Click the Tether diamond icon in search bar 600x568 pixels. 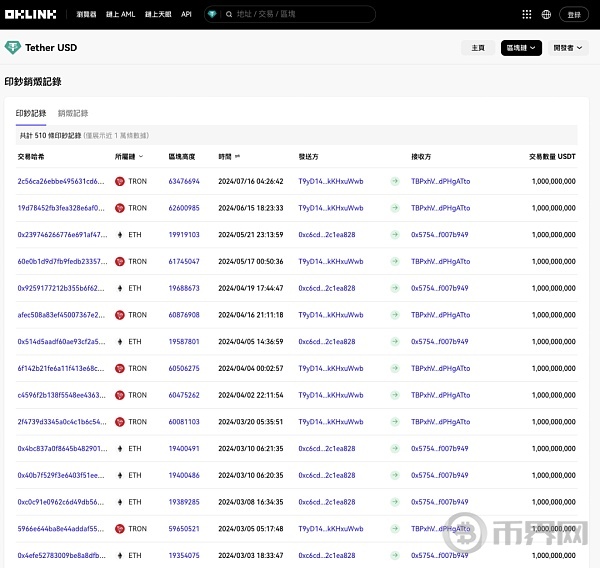(x=212, y=15)
